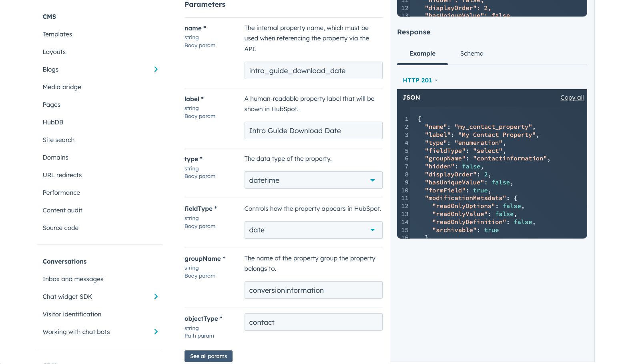Open Domains in the sidebar
Image resolution: width=630 pixels, height=364 pixels.
click(56, 158)
